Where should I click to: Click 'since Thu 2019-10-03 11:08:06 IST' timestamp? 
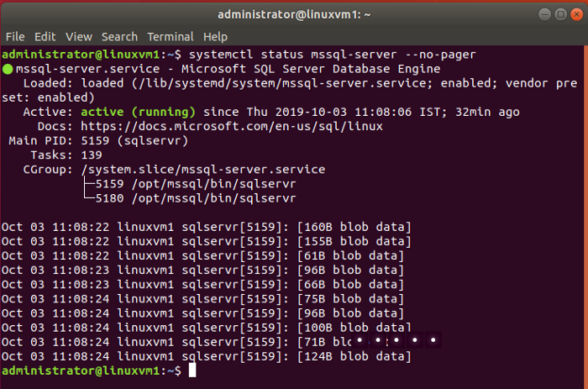point(323,112)
